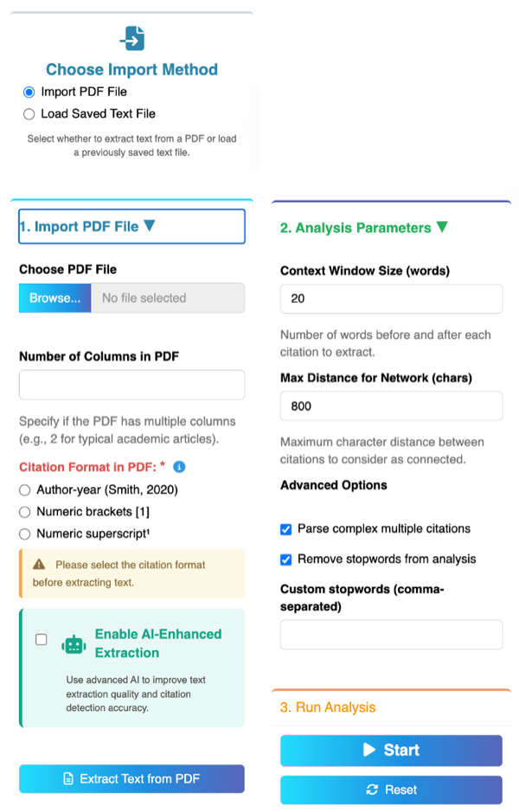Viewport: 519px width, 812px height.
Task: Select Import PDF File radio option
Action: (29, 93)
